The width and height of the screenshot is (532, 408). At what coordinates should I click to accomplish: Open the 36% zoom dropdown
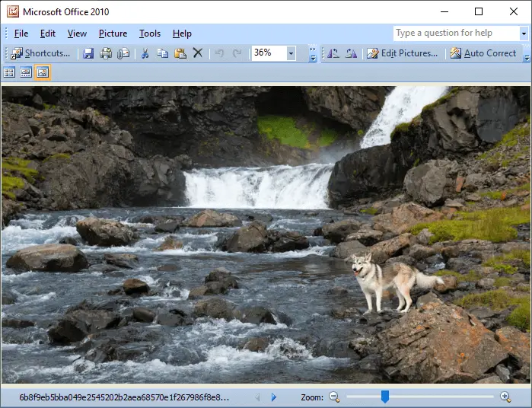click(291, 53)
